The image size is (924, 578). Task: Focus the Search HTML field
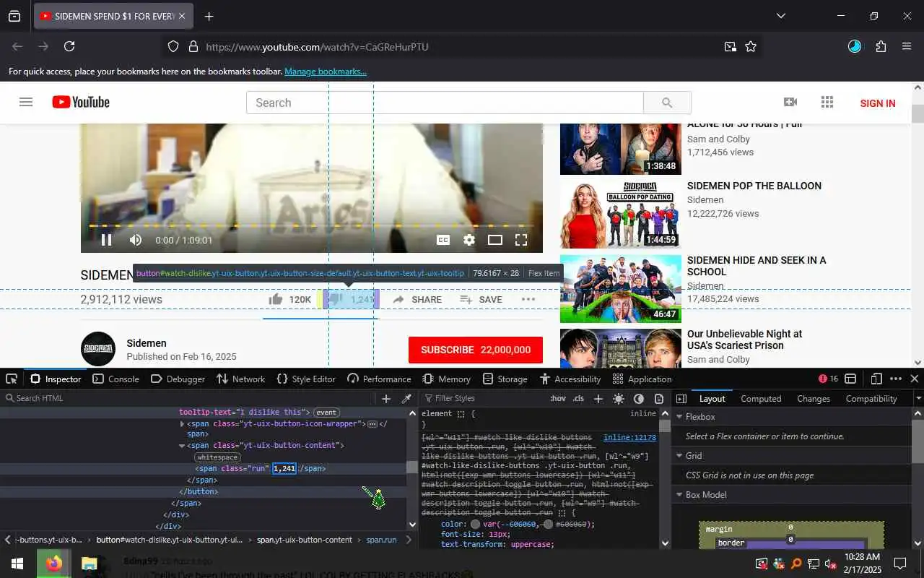click(188, 398)
